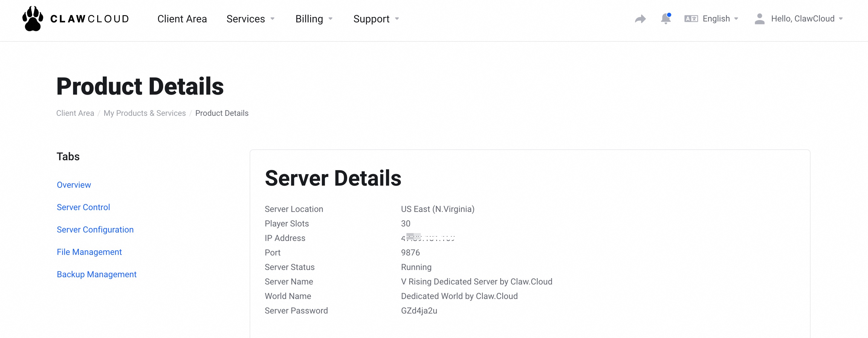The height and width of the screenshot is (338, 868).
Task: Open the Server Configuration tab
Action: coord(95,229)
